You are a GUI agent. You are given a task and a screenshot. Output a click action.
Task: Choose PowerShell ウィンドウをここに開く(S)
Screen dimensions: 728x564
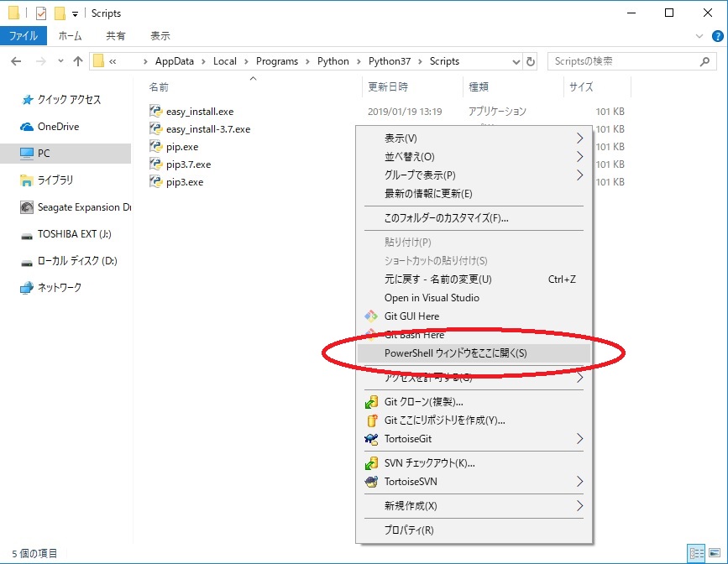click(474, 353)
